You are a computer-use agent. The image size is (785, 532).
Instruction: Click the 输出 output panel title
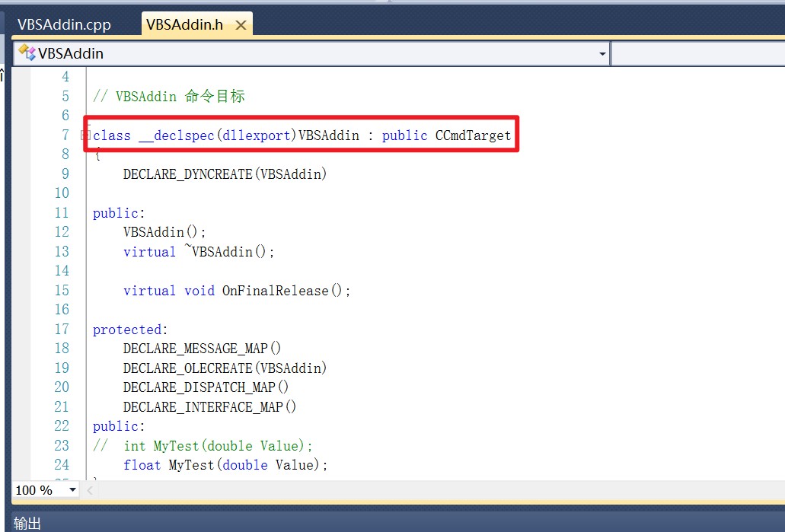pyautogui.click(x=27, y=523)
